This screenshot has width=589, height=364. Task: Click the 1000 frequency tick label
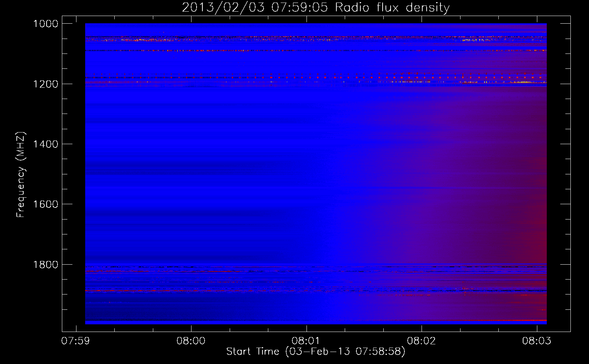(x=46, y=24)
